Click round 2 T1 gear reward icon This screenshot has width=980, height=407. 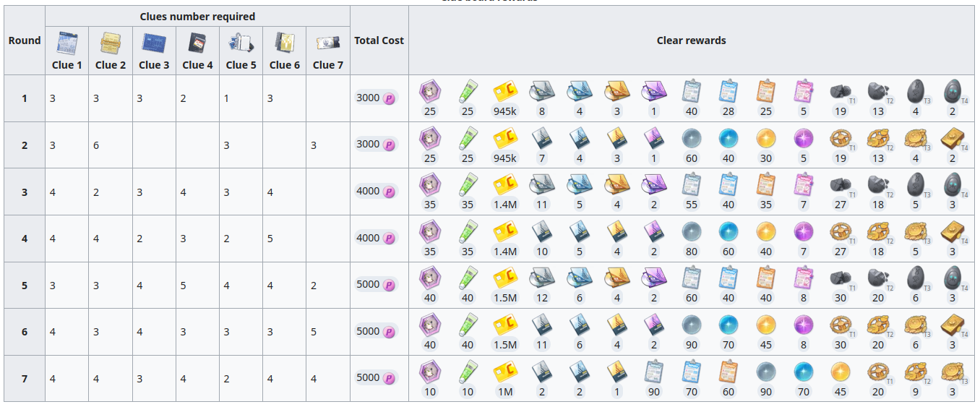click(841, 137)
